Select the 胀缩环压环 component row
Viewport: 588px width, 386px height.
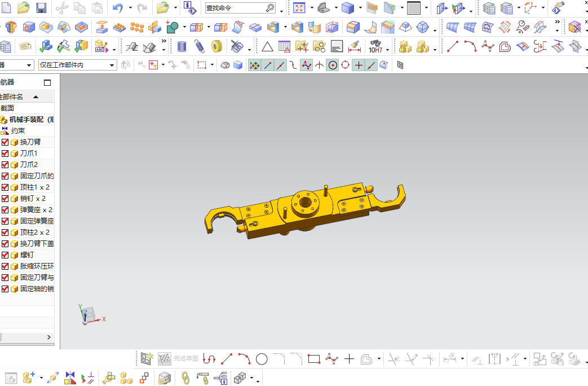coord(27,266)
